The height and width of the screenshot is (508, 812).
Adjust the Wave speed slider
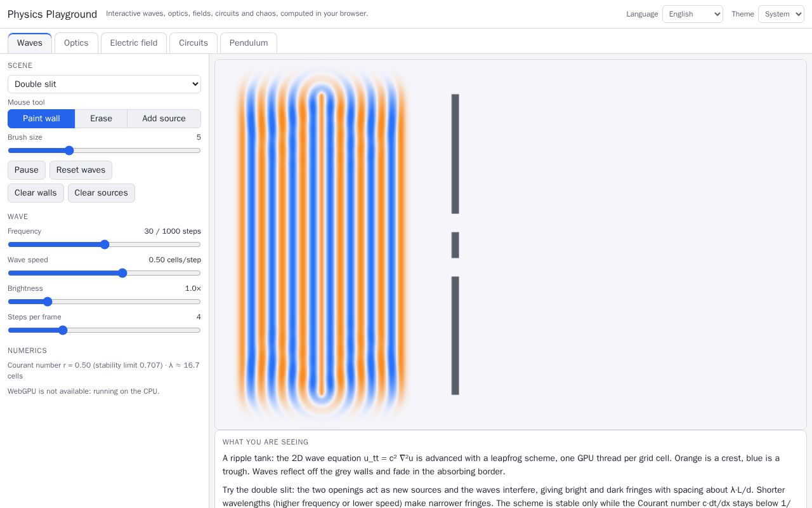click(x=104, y=273)
